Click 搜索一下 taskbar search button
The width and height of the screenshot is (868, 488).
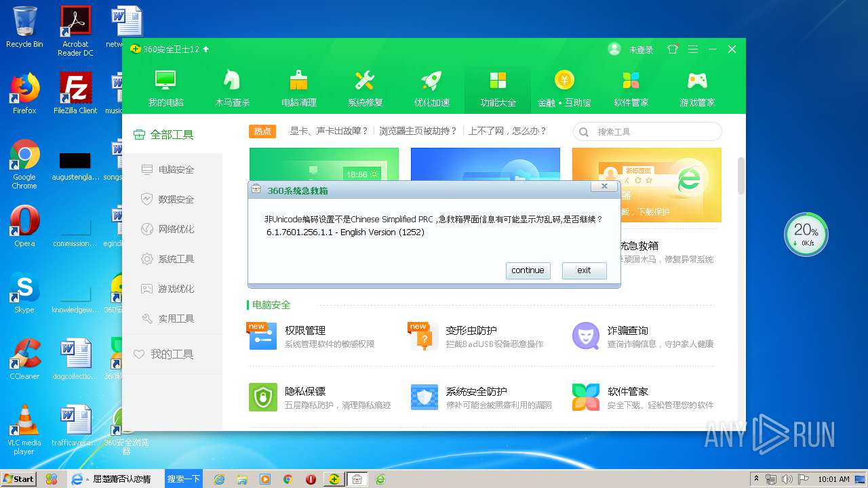tap(184, 479)
